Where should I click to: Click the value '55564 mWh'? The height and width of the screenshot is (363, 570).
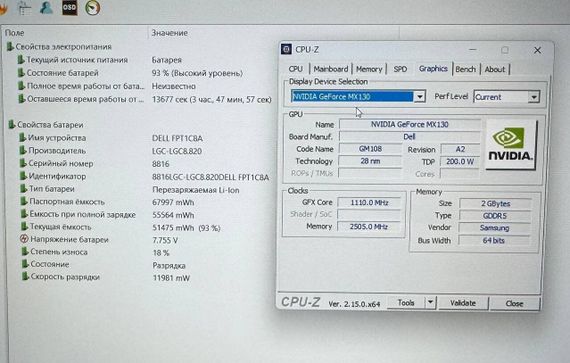[173, 215]
